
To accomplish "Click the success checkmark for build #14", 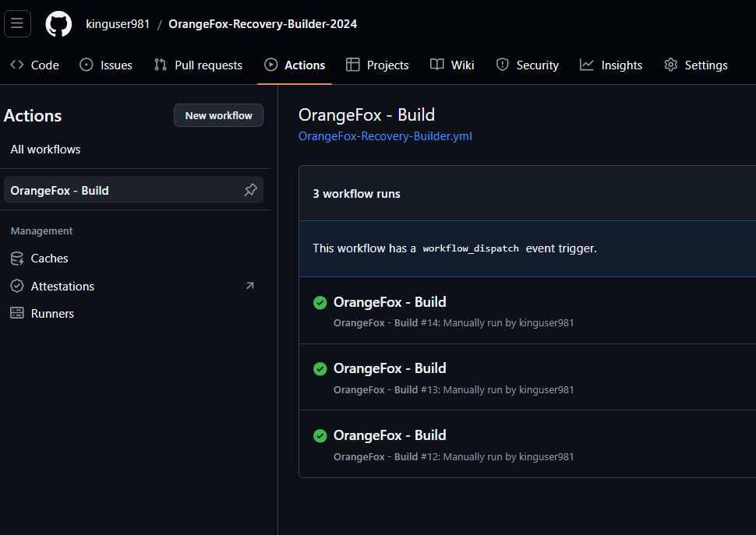I will 320,302.
